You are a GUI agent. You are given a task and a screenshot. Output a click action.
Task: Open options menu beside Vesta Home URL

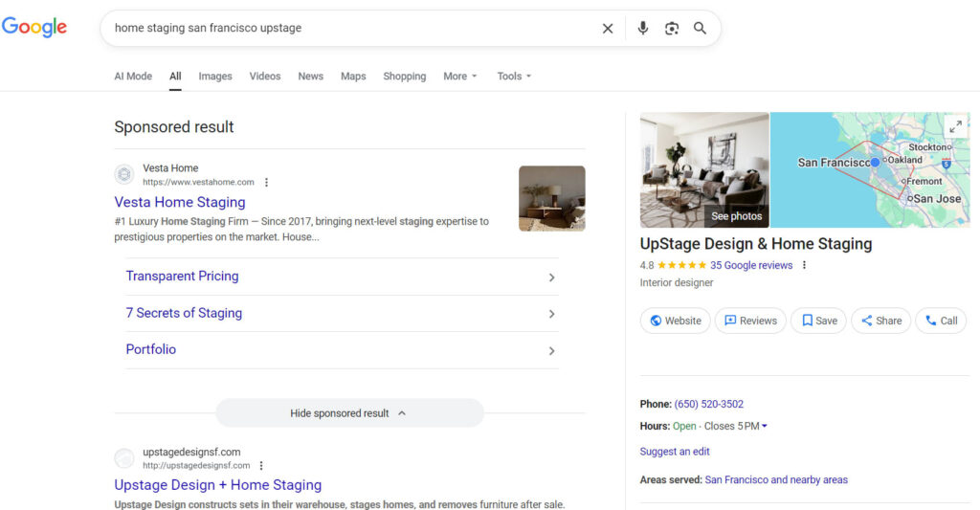pyautogui.click(x=267, y=182)
